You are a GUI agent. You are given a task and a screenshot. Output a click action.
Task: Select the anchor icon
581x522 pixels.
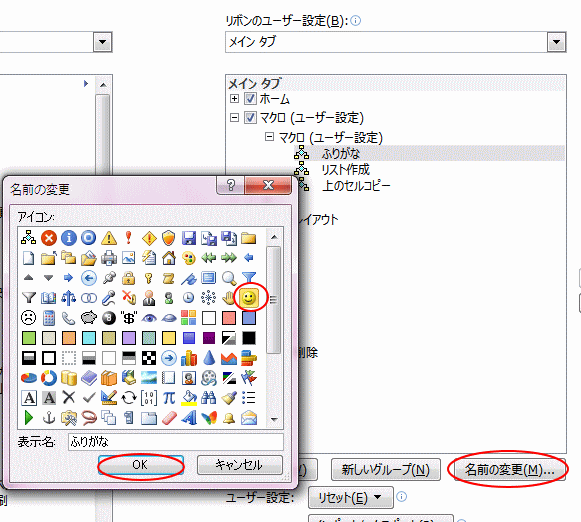point(49,418)
